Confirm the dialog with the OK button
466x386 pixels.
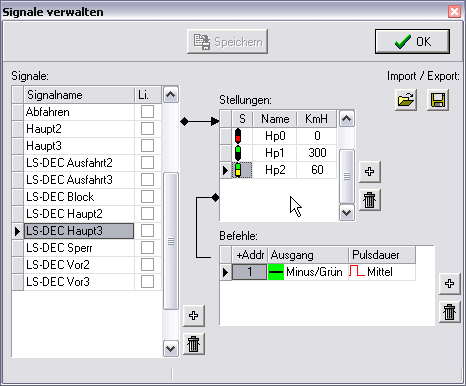click(x=412, y=42)
